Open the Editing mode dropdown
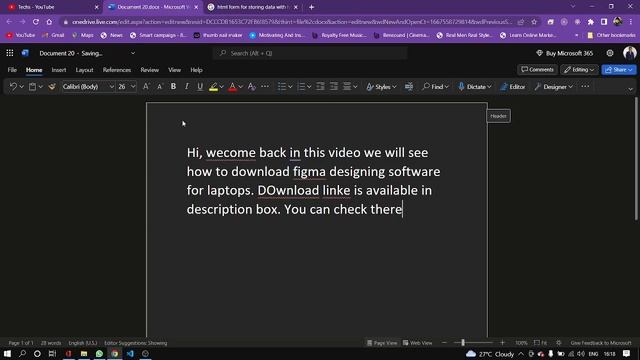The height and width of the screenshot is (360, 640). coord(579,69)
